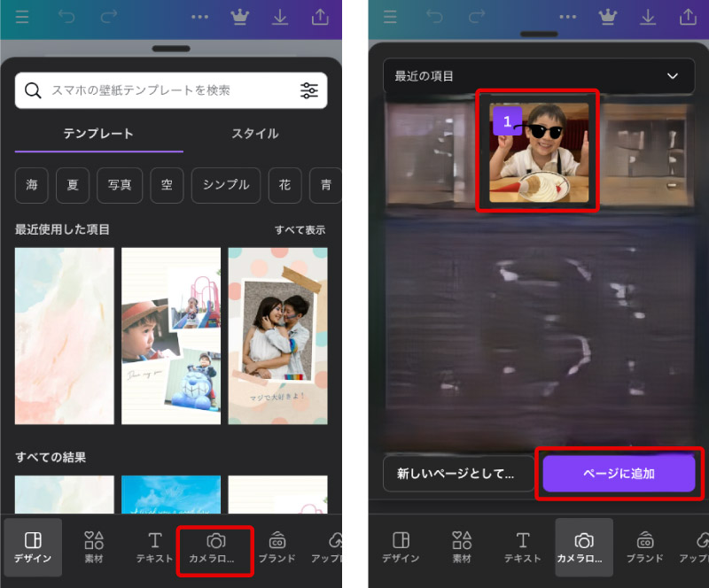Redo action in left phone screen
The height and width of the screenshot is (588, 709).
point(109,17)
